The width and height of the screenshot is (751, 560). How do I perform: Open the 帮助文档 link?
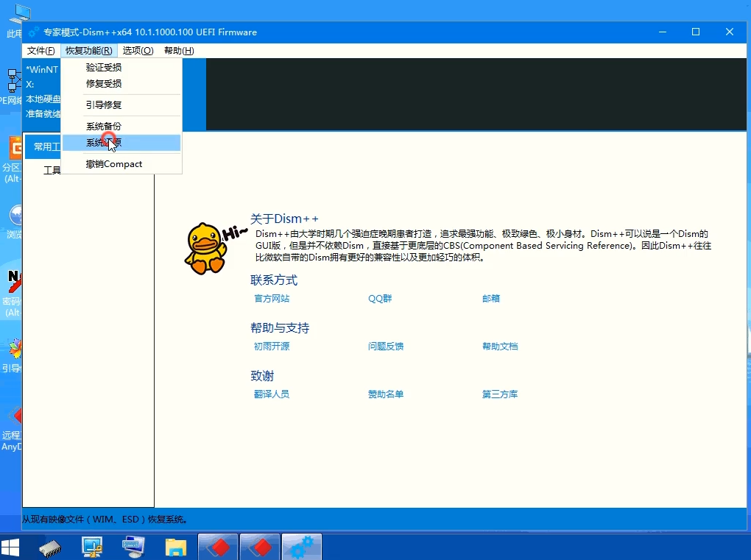pos(500,346)
